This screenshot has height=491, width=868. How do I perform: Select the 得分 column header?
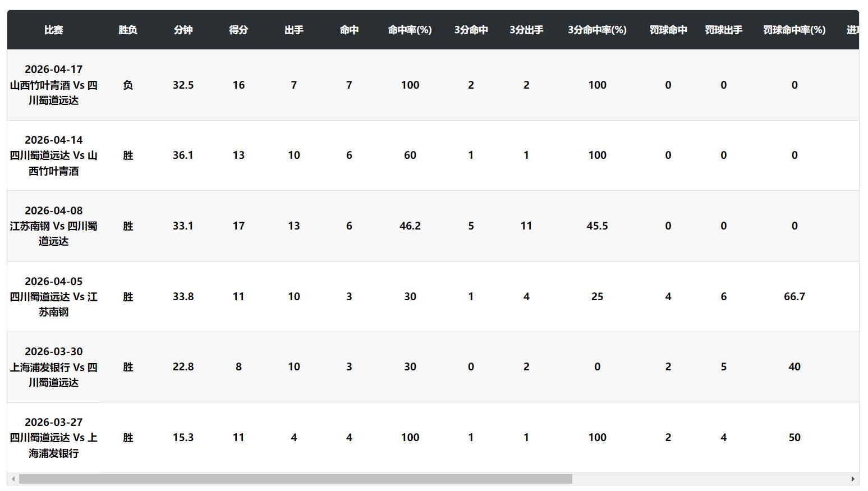coord(238,30)
